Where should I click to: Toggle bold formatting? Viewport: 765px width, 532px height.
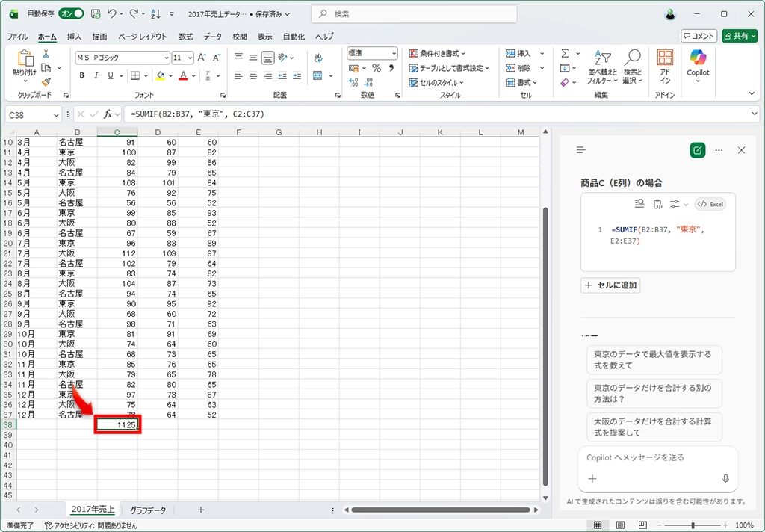82,75
